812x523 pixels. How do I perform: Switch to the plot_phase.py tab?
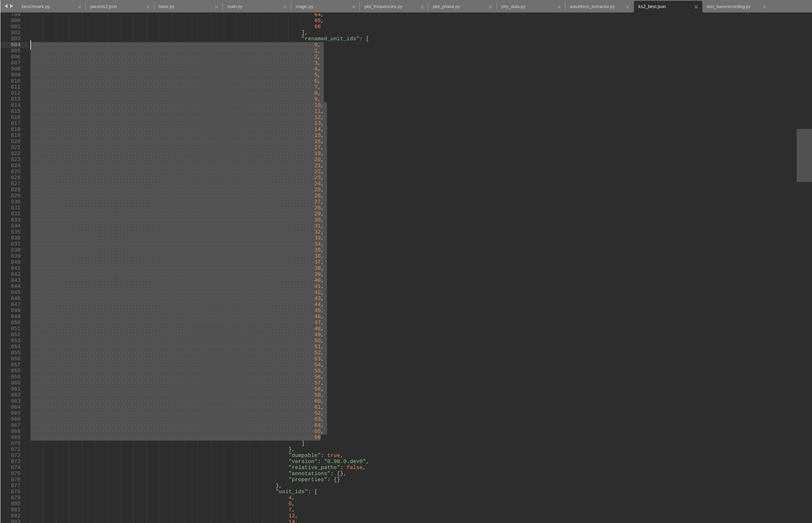point(446,6)
